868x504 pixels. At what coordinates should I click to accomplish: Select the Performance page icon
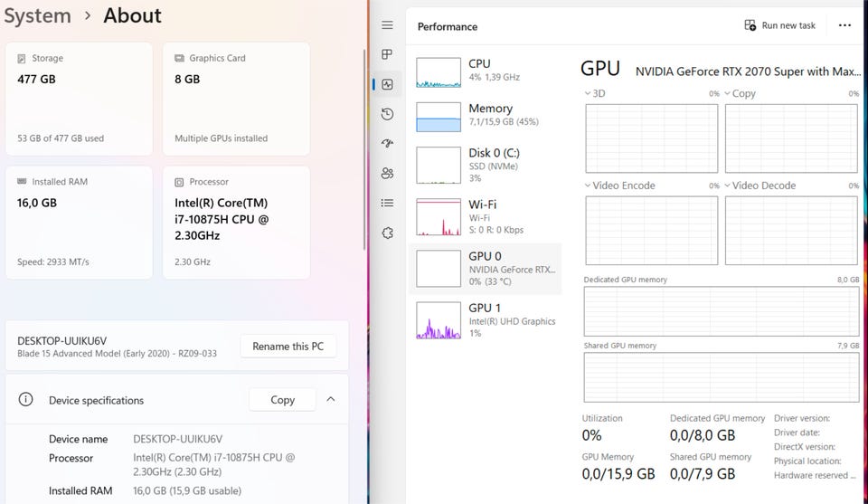[387, 84]
